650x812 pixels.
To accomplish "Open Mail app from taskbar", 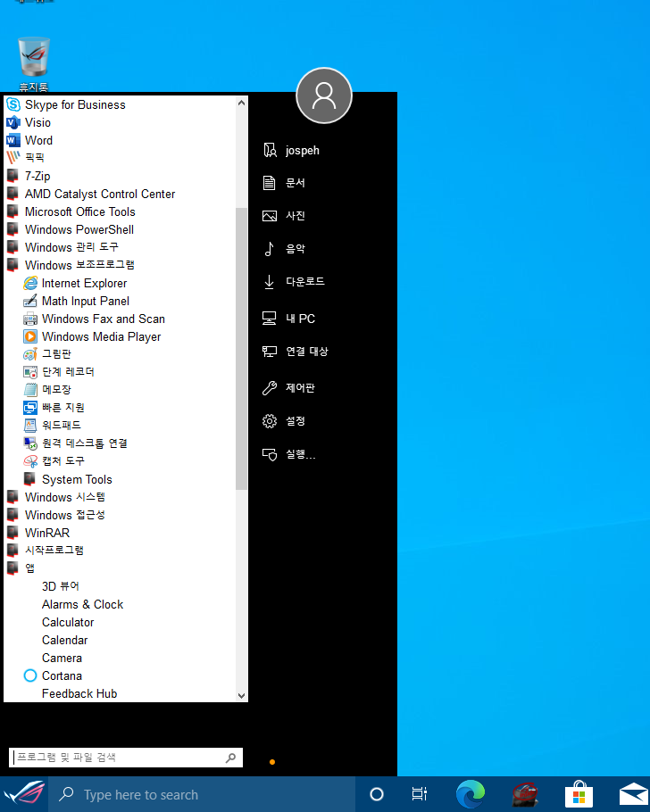I will tap(633, 794).
